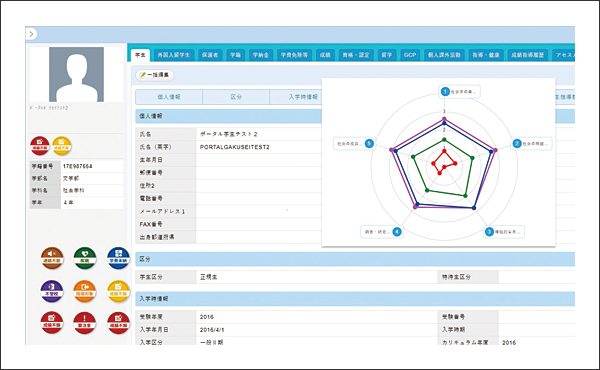Click the orange exit-arrow status badge

[x=85, y=291]
